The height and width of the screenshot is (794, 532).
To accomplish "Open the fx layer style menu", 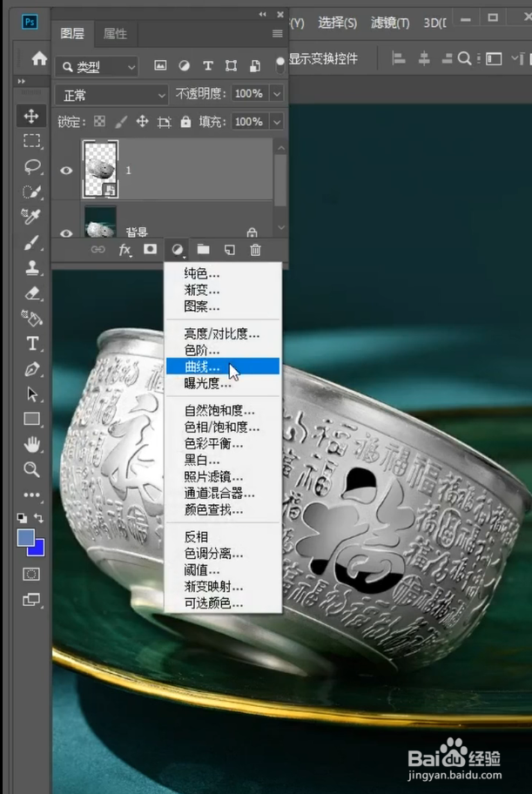I will coord(125,249).
